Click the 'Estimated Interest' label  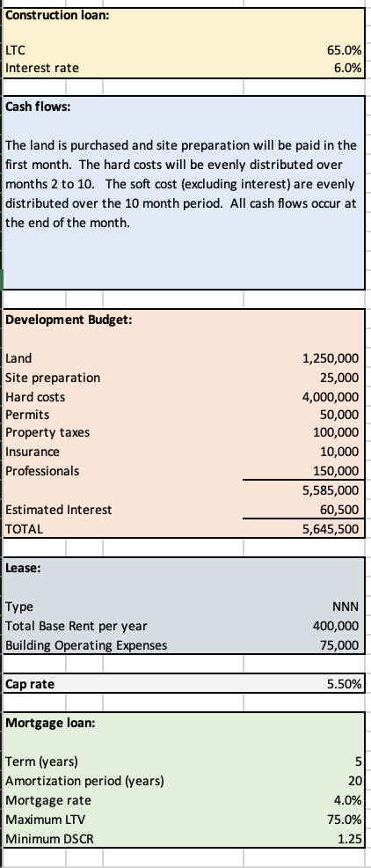point(58,510)
